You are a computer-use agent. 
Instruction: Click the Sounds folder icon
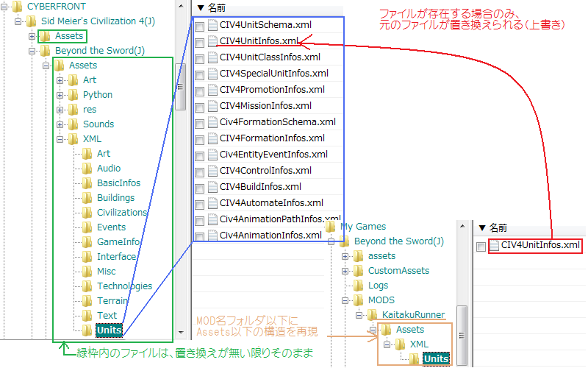(x=73, y=124)
